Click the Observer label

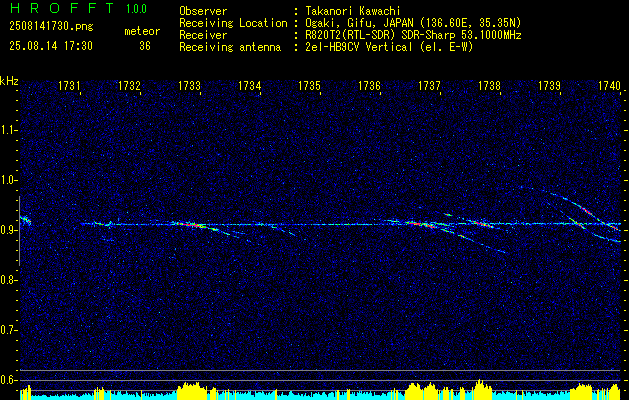tap(203, 11)
